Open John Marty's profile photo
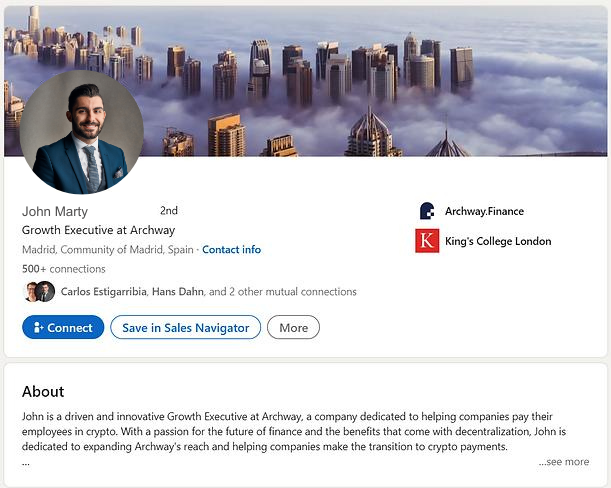 click(x=82, y=132)
